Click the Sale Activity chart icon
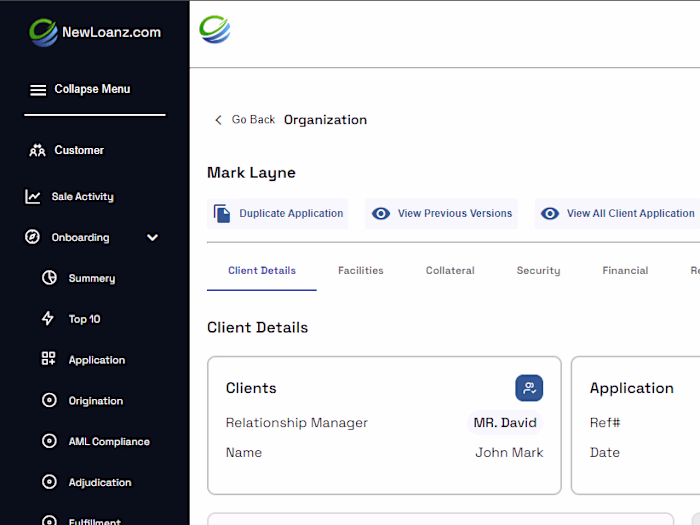 click(33, 197)
